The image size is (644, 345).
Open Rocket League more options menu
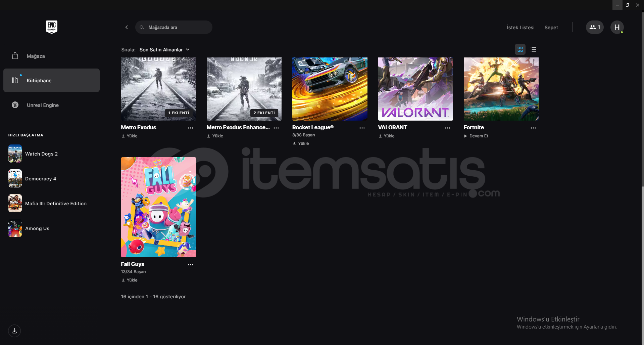point(362,128)
